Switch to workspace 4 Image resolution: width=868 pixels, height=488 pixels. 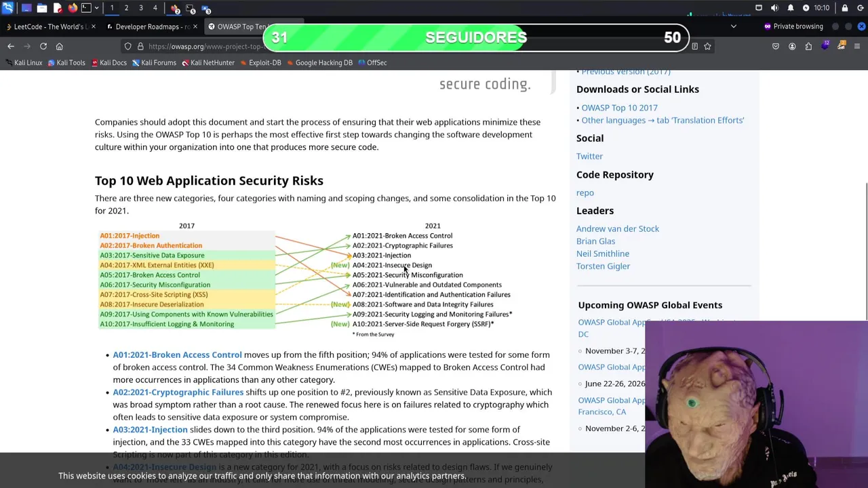click(155, 8)
